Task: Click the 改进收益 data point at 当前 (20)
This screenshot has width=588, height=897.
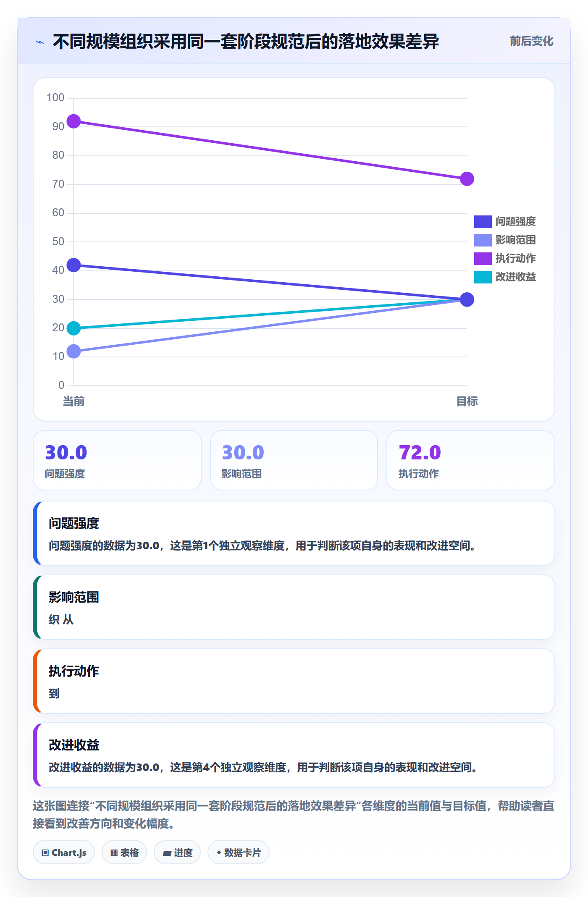Action: [x=73, y=328]
